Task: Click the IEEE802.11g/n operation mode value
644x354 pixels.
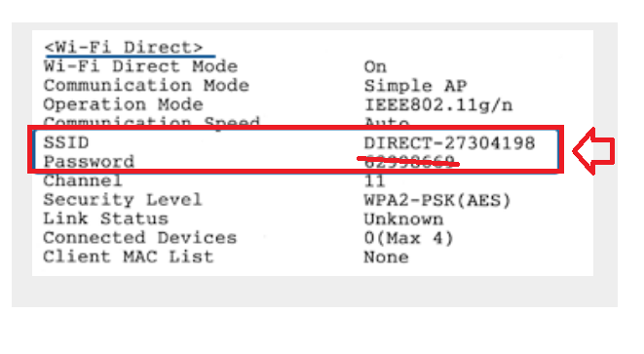Action: (438, 105)
